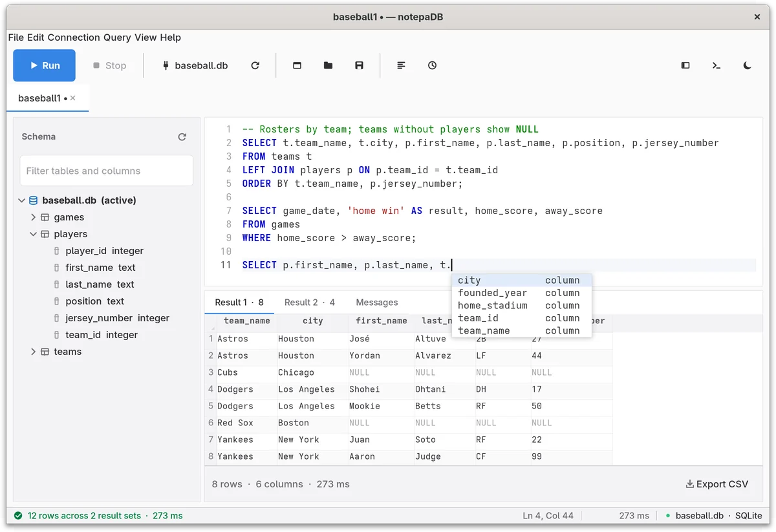Choose city from autocomplete list
Image resolution: width=776 pixels, height=532 pixels.
(x=521, y=280)
